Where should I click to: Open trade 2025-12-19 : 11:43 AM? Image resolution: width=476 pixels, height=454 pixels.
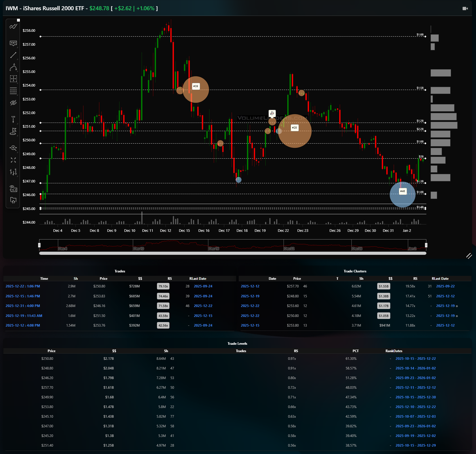point(24,316)
